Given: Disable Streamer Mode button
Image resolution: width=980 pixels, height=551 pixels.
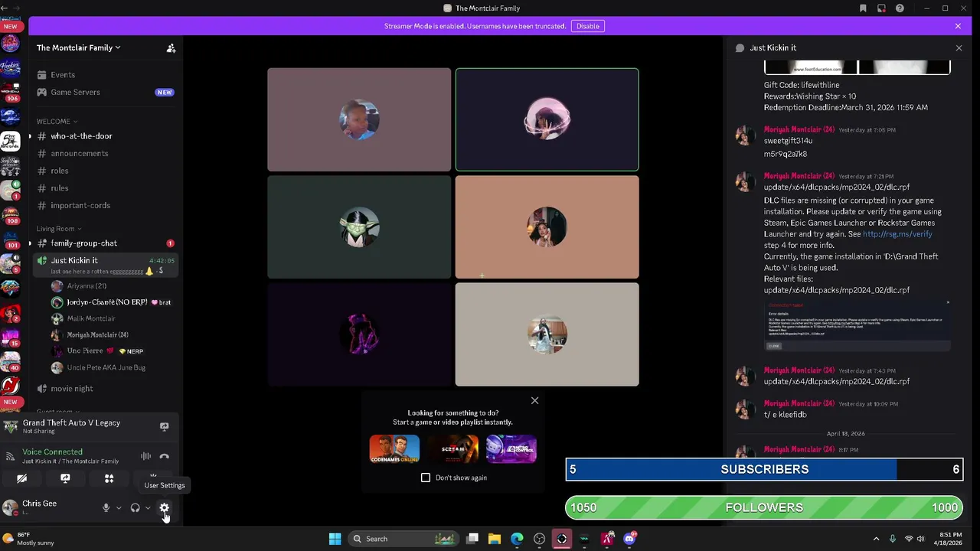Looking at the screenshot, I should tap(587, 26).
